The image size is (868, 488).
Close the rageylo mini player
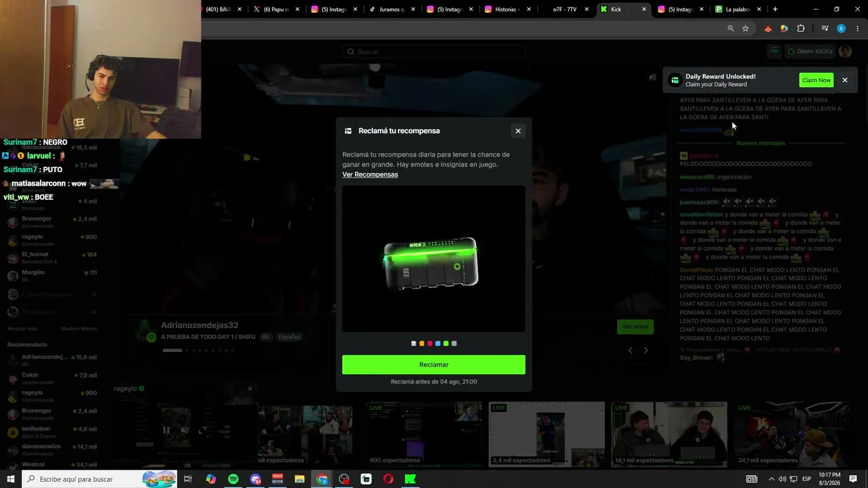tap(250, 389)
